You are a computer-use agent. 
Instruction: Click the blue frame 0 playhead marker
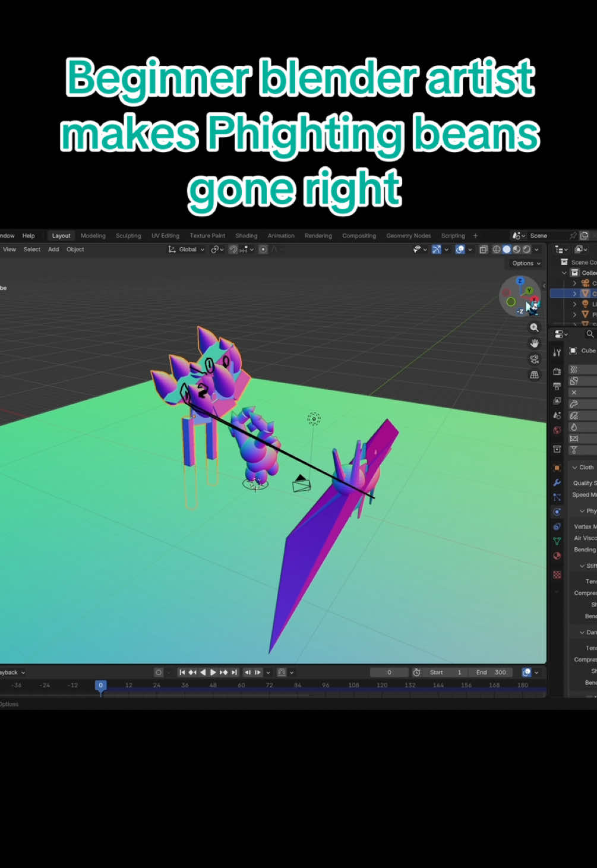click(x=101, y=685)
